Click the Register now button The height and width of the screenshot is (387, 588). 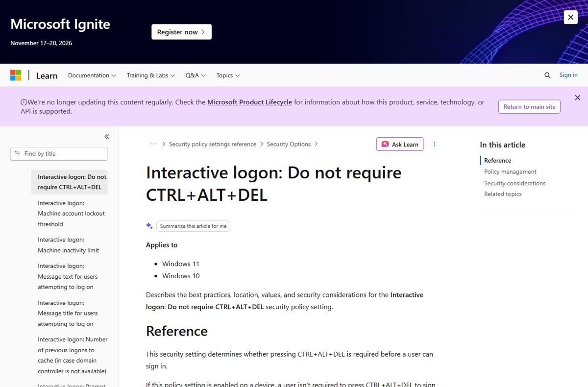(181, 32)
